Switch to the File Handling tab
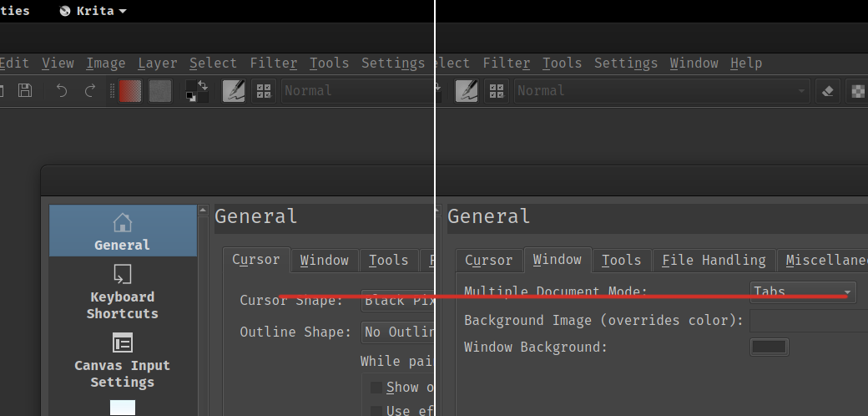 coord(713,260)
